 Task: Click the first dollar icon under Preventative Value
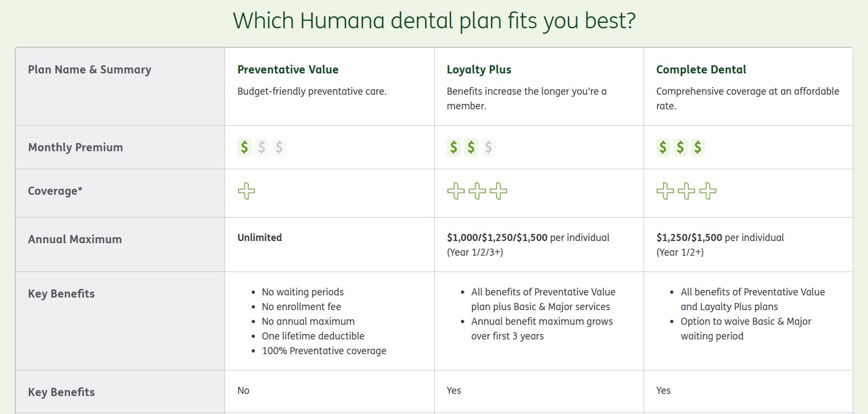point(245,147)
